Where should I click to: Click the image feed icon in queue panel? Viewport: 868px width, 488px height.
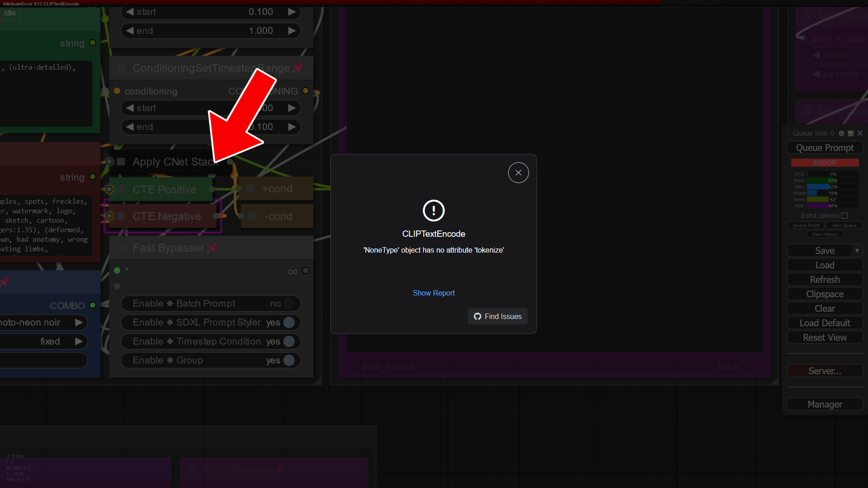(x=850, y=133)
